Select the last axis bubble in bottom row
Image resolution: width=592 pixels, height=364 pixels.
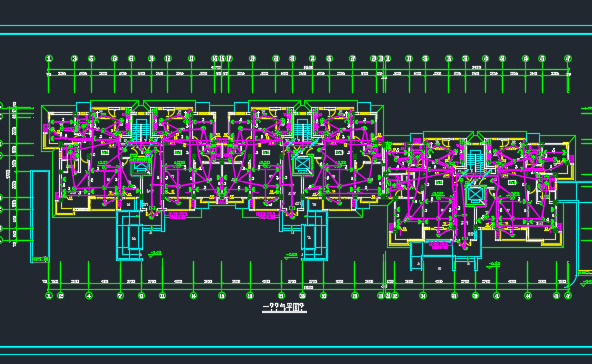[568, 296]
